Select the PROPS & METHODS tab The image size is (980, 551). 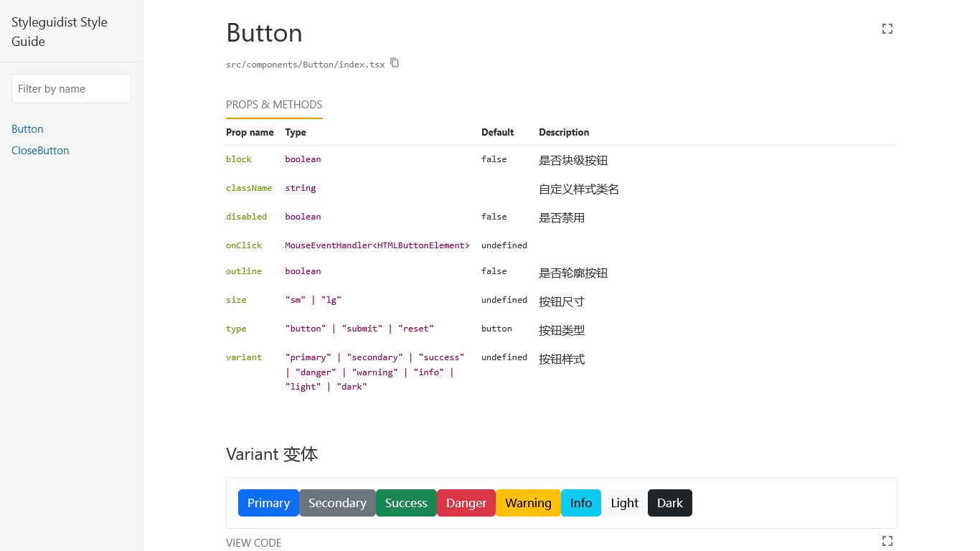[274, 104]
